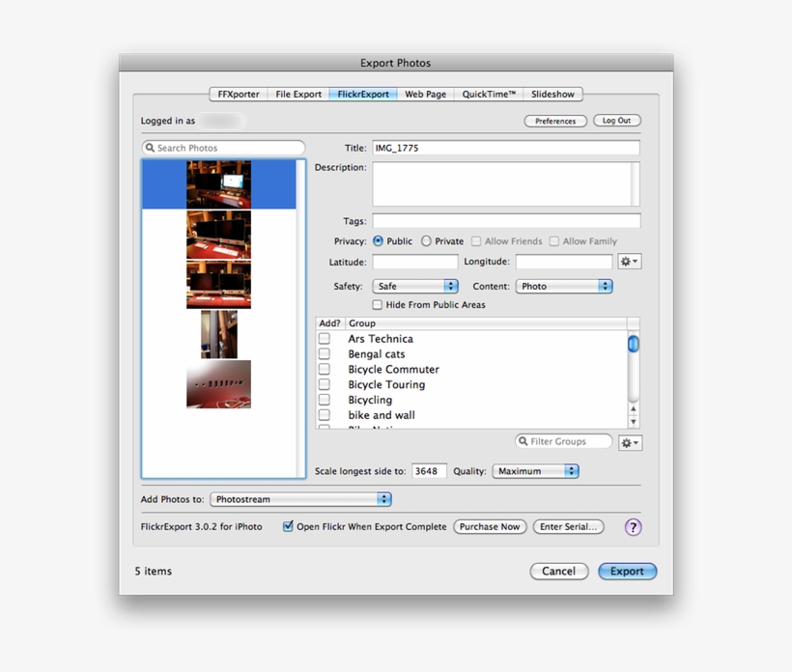
Task: Switch to the Slideshow tab
Action: pos(552,94)
